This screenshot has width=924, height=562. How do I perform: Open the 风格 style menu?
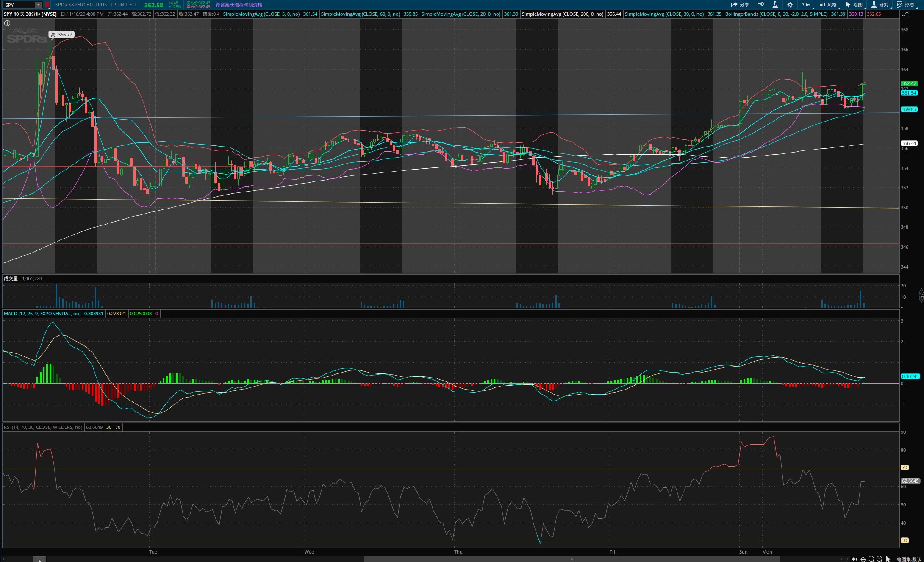tap(829, 5)
